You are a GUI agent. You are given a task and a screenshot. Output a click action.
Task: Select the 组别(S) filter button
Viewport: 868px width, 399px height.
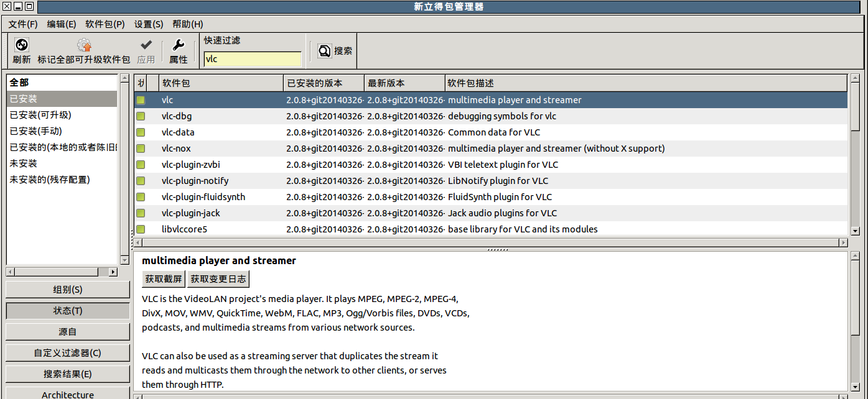pos(68,290)
